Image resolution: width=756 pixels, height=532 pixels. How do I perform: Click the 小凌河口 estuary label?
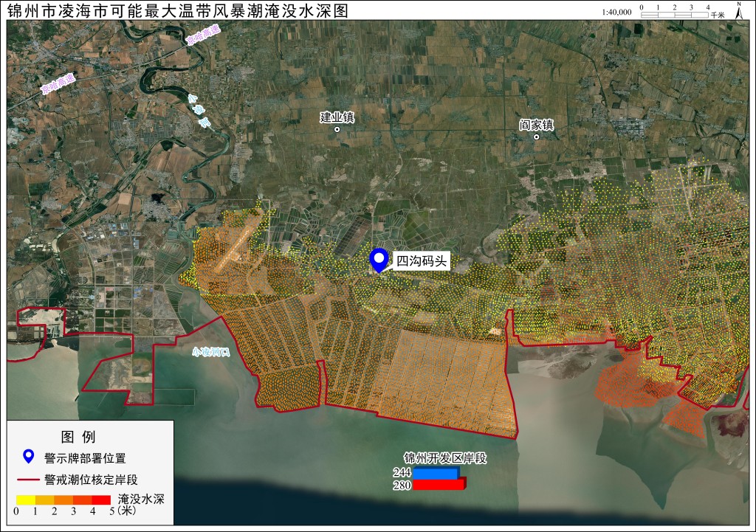click(x=210, y=352)
